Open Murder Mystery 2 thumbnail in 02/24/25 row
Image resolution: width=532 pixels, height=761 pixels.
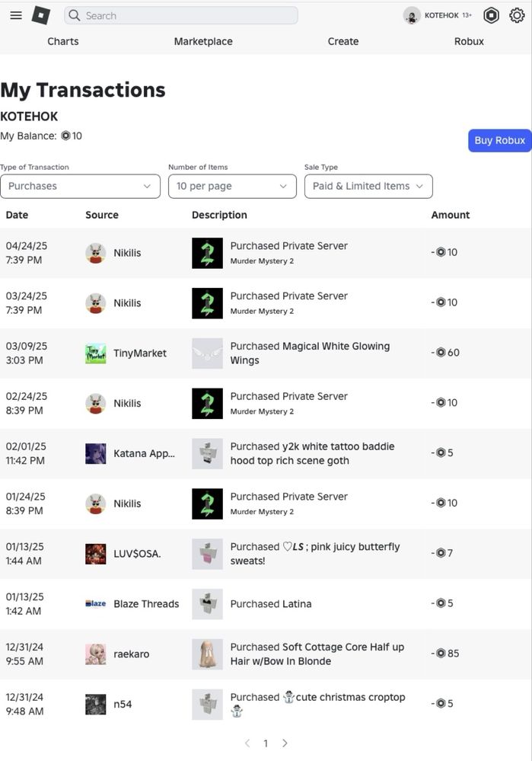[x=207, y=403]
